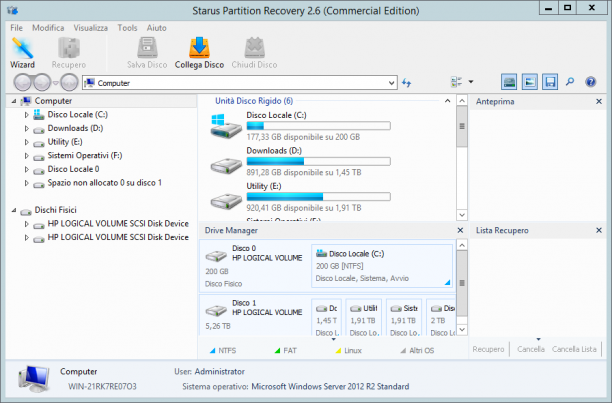The width and height of the screenshot is (612, 403).
Task: Click the navigate back round button
Action: pyautogui.click(x=22, y=82)
